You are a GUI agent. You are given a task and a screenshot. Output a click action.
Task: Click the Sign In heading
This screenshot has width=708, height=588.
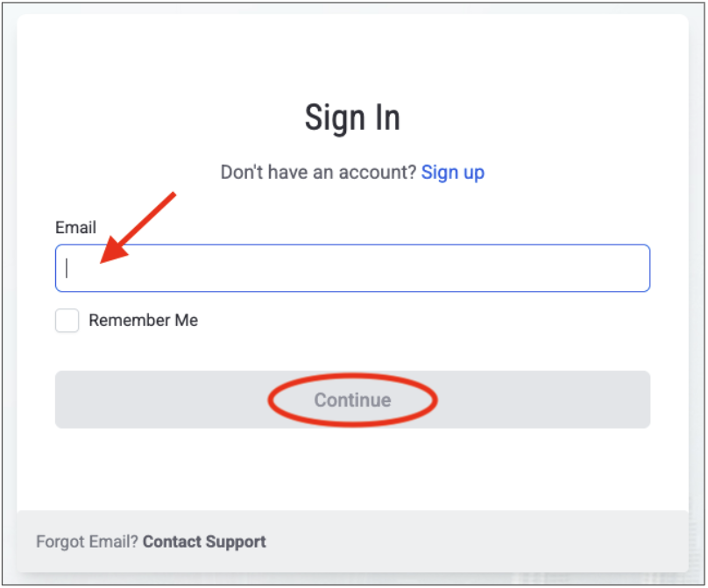pyautogui.click(x=352, y=117)
